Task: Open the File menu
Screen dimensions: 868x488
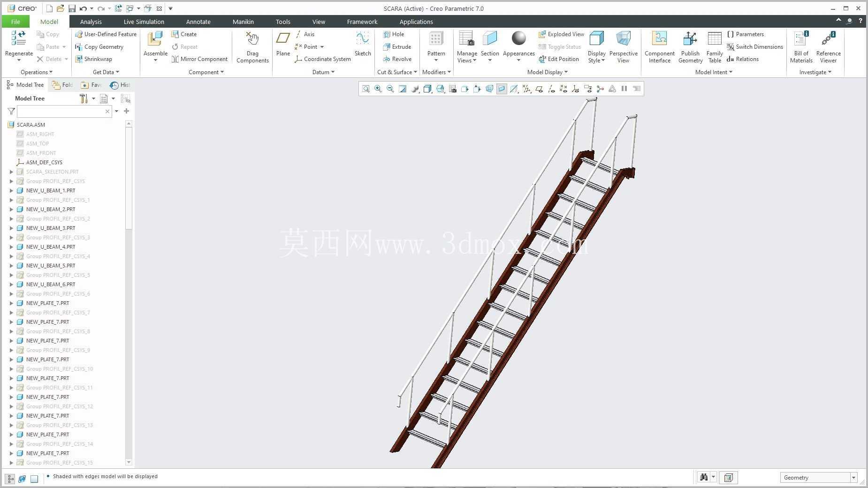Action: tap(15, 22)
